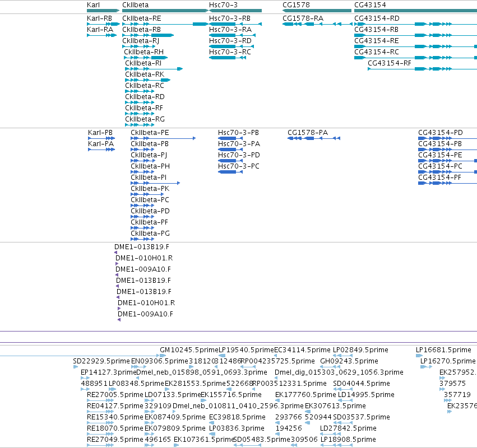Select the CG43154-PF protein label
The image size is (477, 448).
439,177
